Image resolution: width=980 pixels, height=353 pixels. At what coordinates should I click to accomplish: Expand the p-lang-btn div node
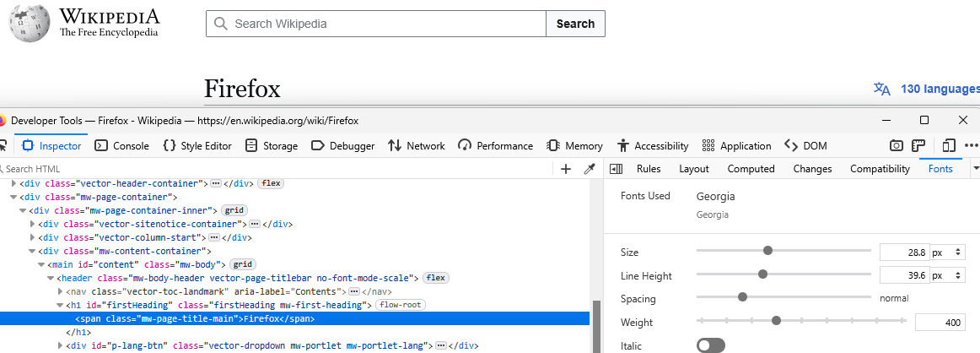[x=61, y=345]
